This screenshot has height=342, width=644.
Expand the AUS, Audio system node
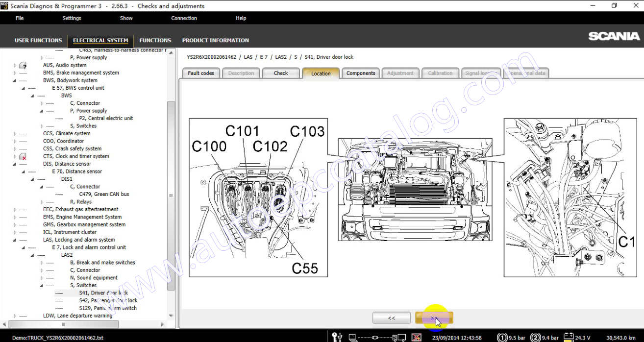pyautogui.click(x=15, y=65)
